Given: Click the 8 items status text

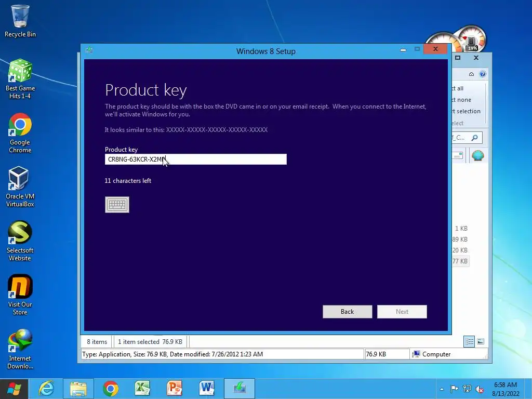Looking at the screenshot, I should (97, 342).
